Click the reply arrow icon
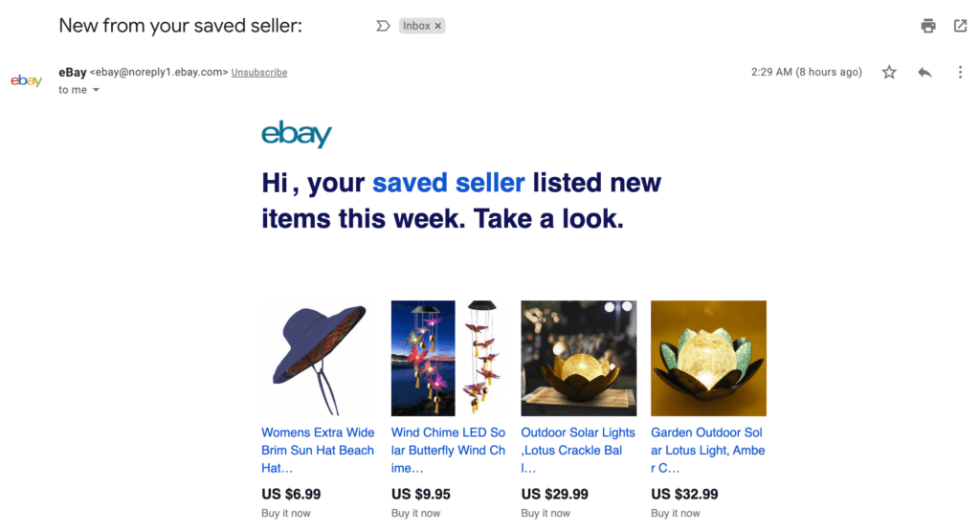This screenshot has width=980, height=531. point(924,73)
